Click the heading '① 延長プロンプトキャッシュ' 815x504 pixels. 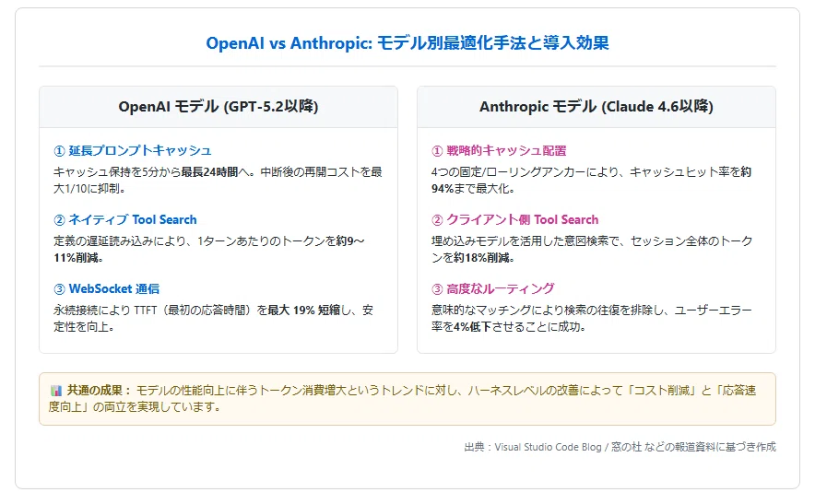coord(133,151)
